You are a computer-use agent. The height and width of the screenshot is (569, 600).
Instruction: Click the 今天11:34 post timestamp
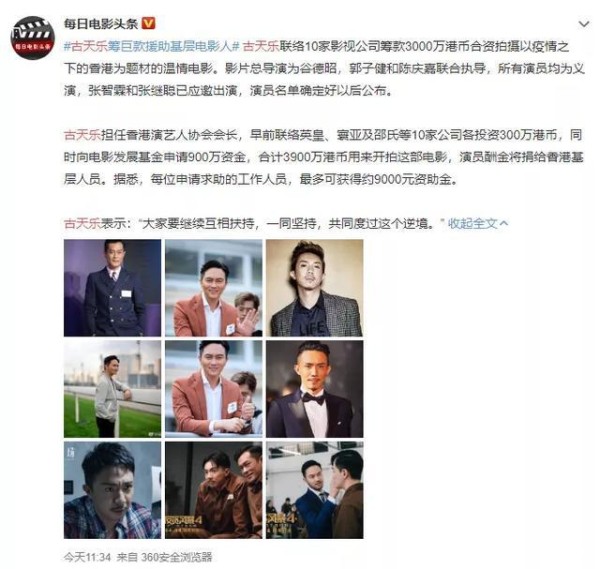tap(87, 557)
